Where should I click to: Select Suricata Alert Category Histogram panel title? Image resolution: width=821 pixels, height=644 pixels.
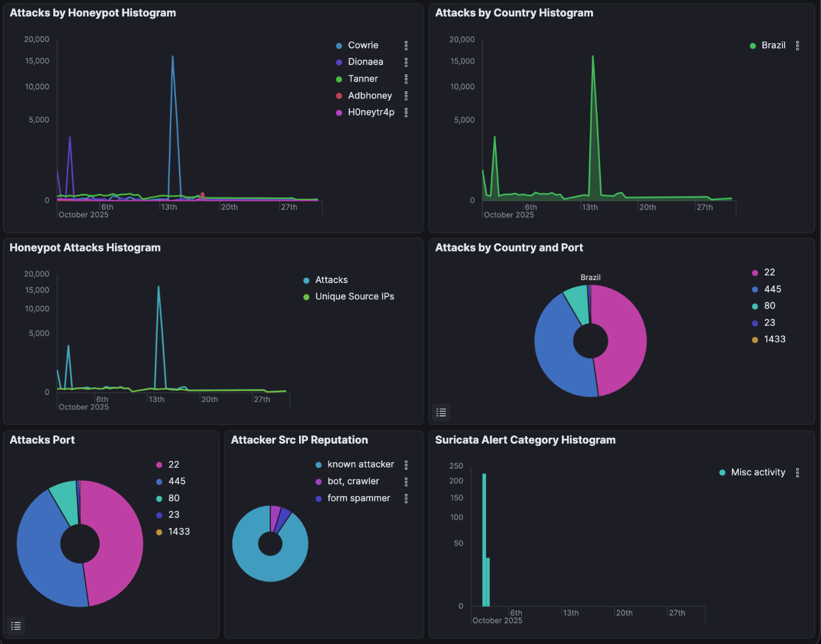[525, 440]
